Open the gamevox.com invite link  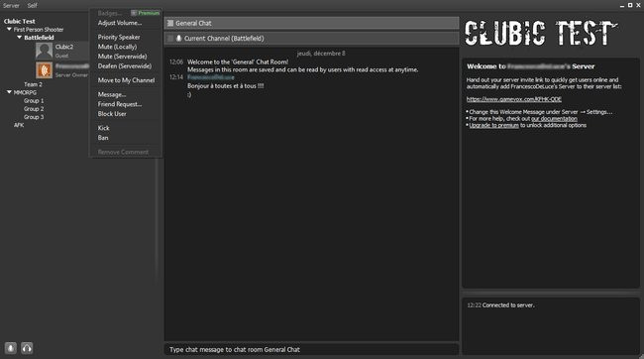(x=514, y=99)
